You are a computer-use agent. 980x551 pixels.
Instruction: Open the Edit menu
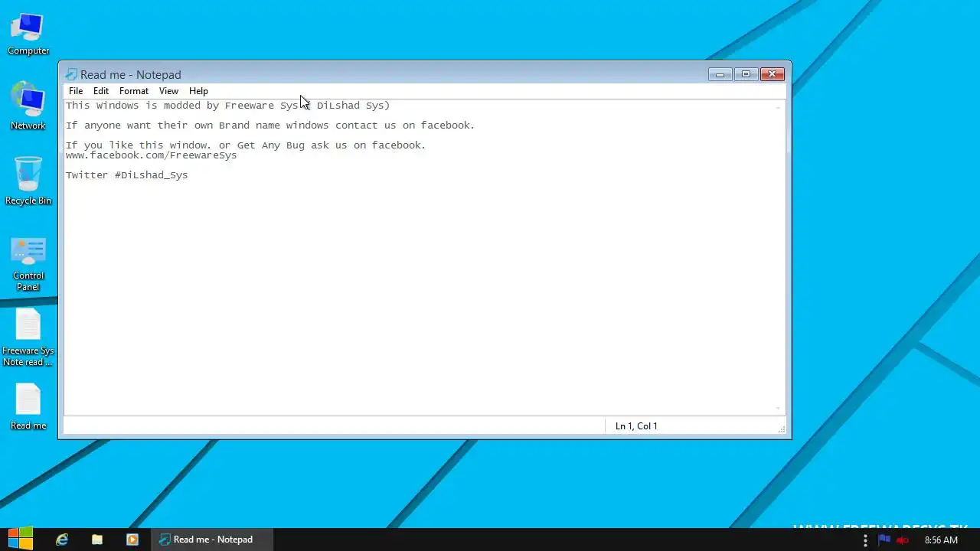click(101, 90)
